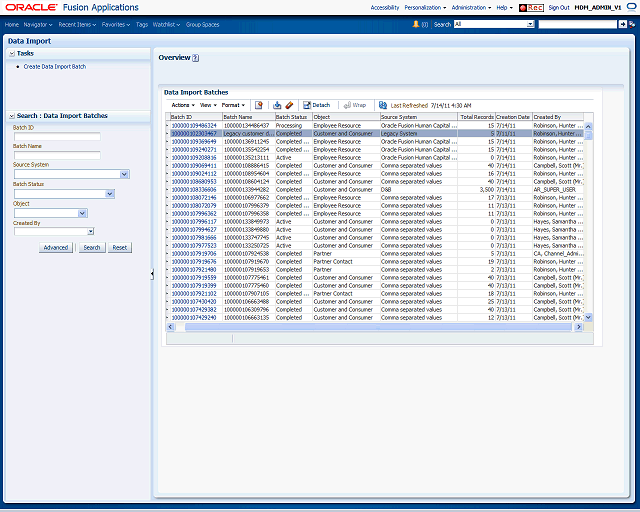640x512 pixels.
Task: Open batch ID 100000102303467
Action: 194,134
